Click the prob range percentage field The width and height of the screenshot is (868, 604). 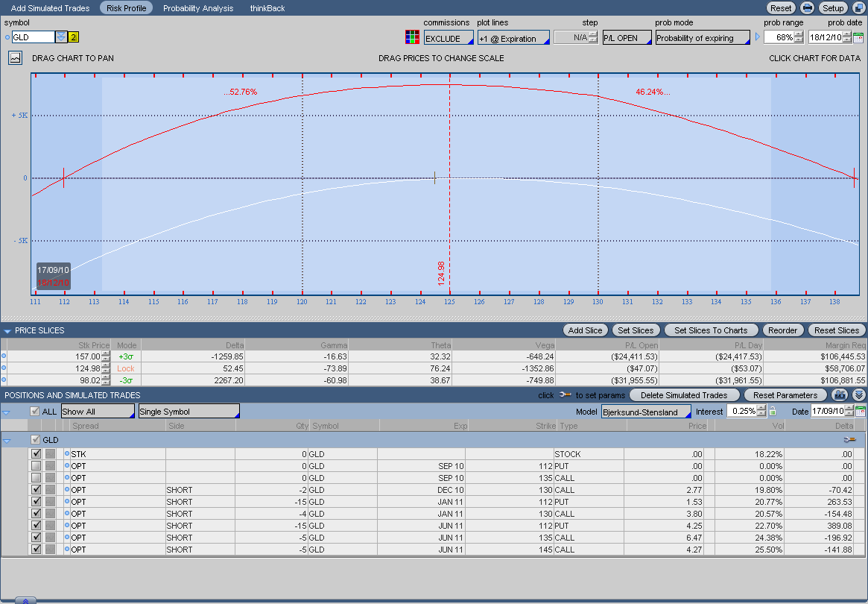779,37
